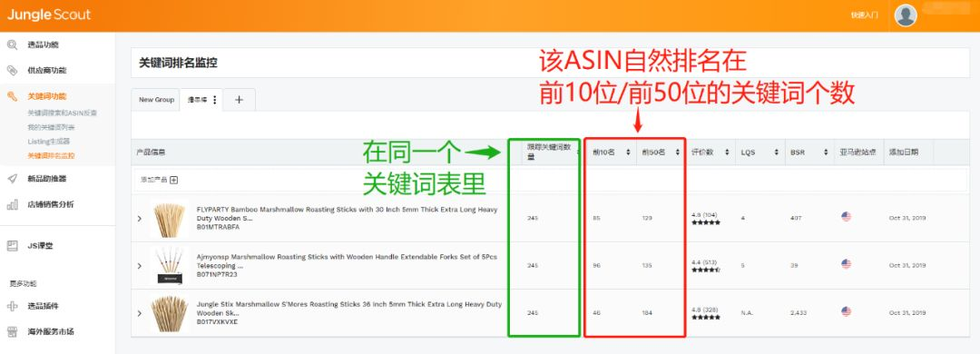
Task: Switch to the New Group tab
Action: pos(156,100)
